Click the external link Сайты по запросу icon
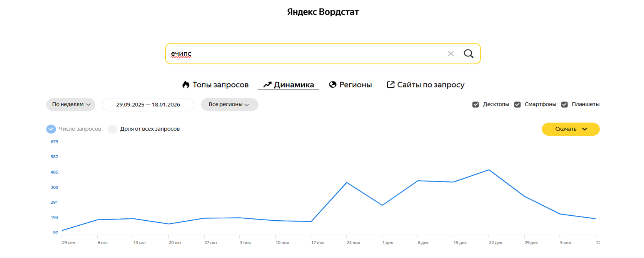The image size is (644, 258). click(390, 85)
